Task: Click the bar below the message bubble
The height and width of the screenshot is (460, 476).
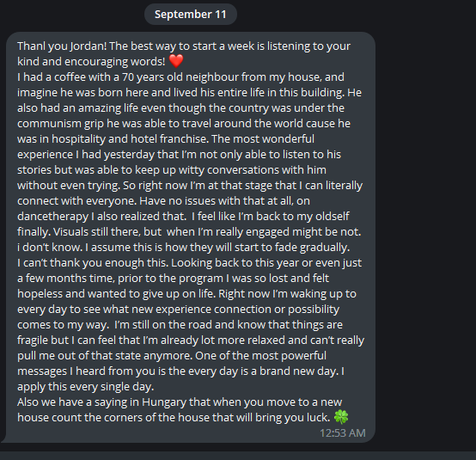Action: [238, 456]
